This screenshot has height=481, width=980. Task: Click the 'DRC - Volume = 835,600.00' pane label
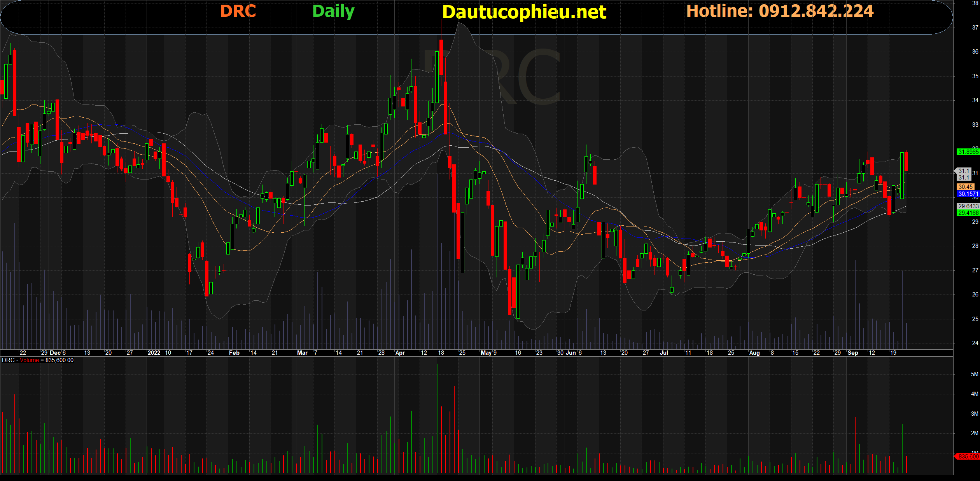point(38,360)
